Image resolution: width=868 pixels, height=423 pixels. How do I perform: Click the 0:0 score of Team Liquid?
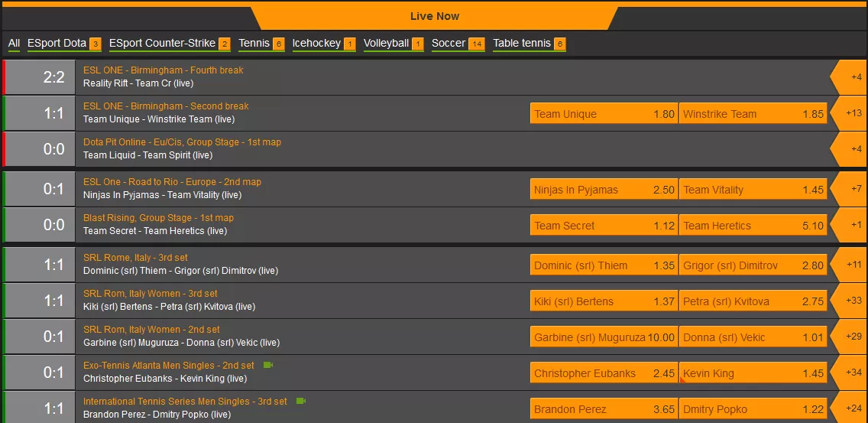point(53,149)
